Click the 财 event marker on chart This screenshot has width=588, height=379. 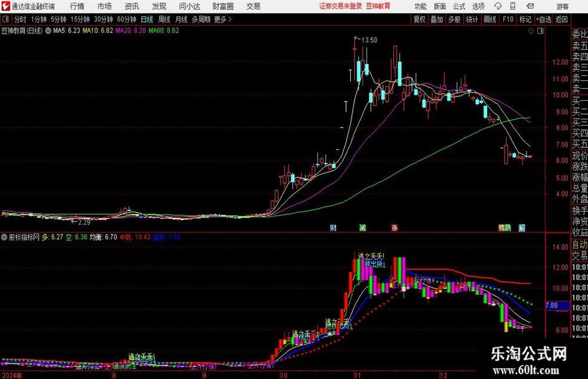(333, 228)
